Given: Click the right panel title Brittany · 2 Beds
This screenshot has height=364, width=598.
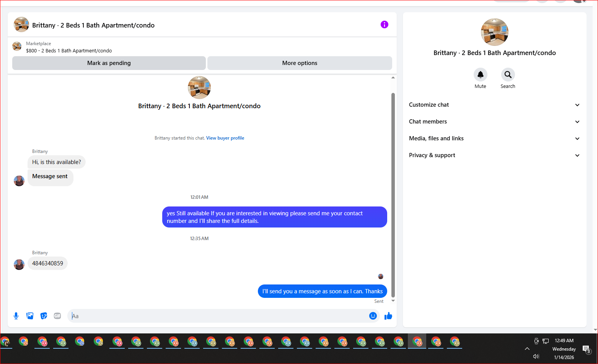Looking at the screenshot, I should [x=495, y=53].
